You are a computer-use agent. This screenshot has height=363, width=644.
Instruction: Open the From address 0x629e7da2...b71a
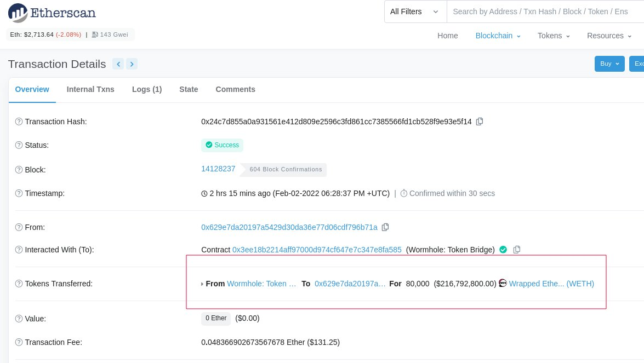[289, 227]
